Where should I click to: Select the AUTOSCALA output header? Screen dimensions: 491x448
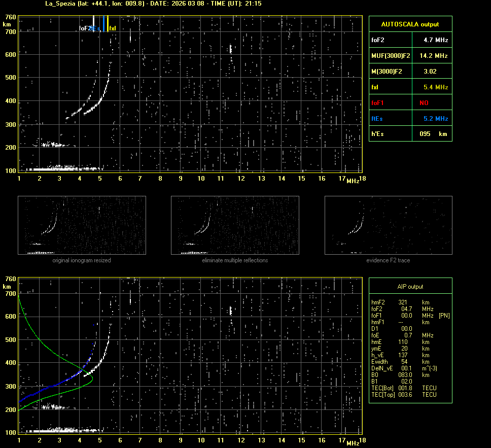click(410, 24)
